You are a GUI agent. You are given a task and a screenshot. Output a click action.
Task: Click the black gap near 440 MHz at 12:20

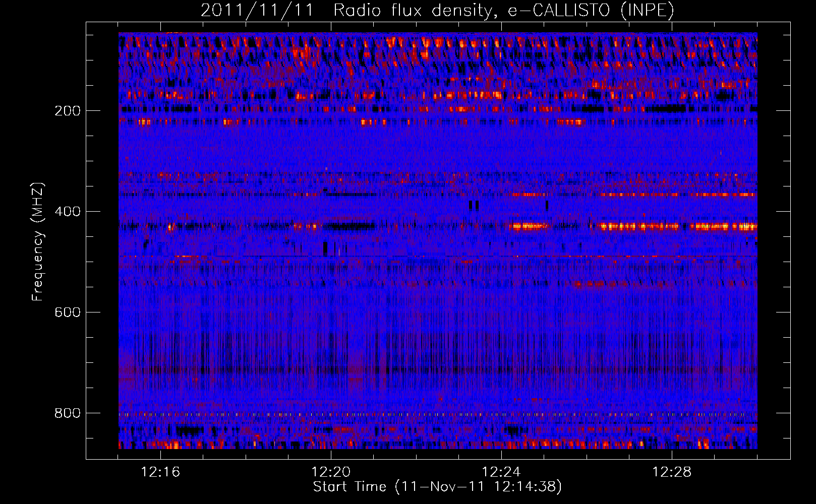351,226
